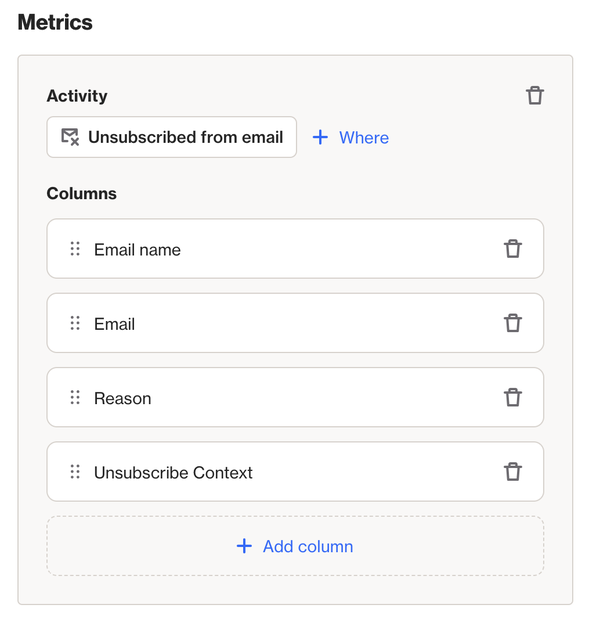The height and width of the screenshot is (619, 600).
Task: Click Unsubscribe Context row drag handle
Action: [75, 472]
